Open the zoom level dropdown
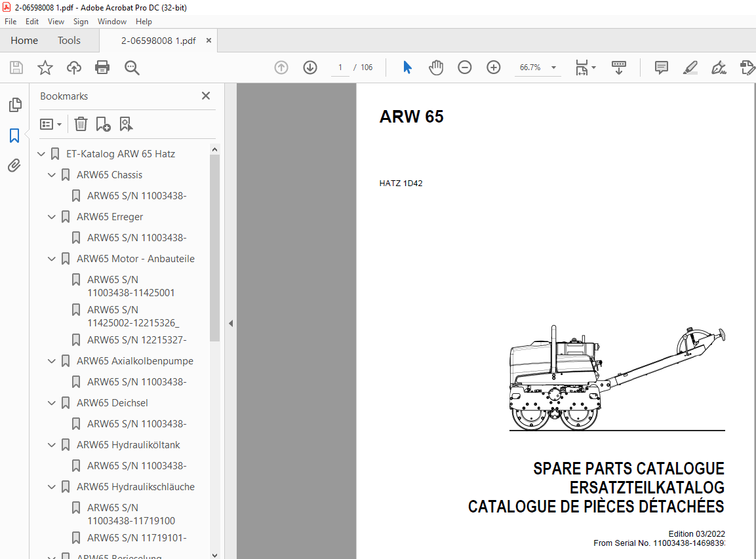 [553, 67]
